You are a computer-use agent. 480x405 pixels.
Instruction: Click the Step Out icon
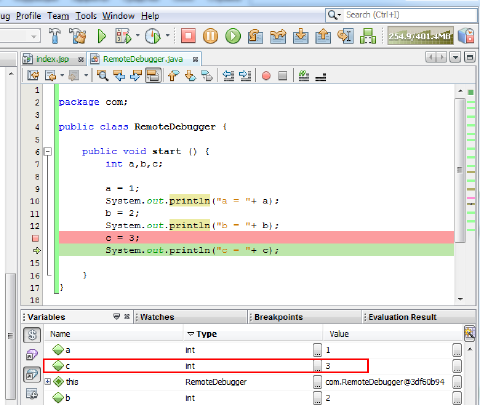(323, 36)
